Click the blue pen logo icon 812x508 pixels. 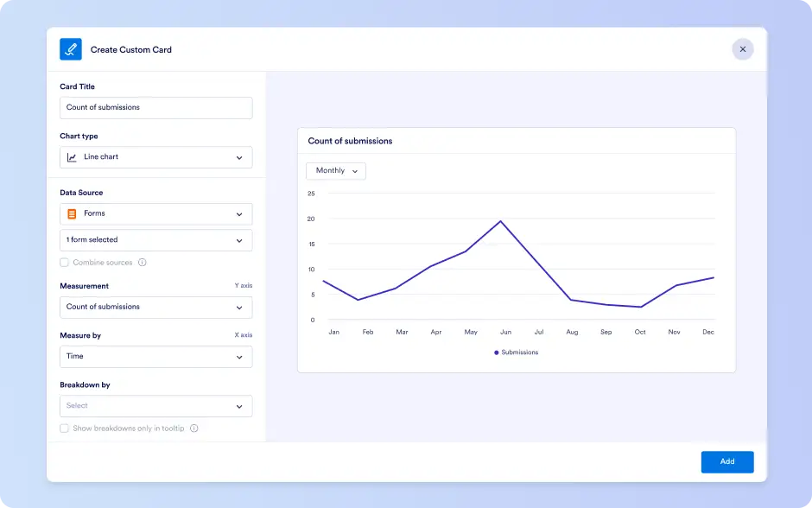click(x=71, y=49)
